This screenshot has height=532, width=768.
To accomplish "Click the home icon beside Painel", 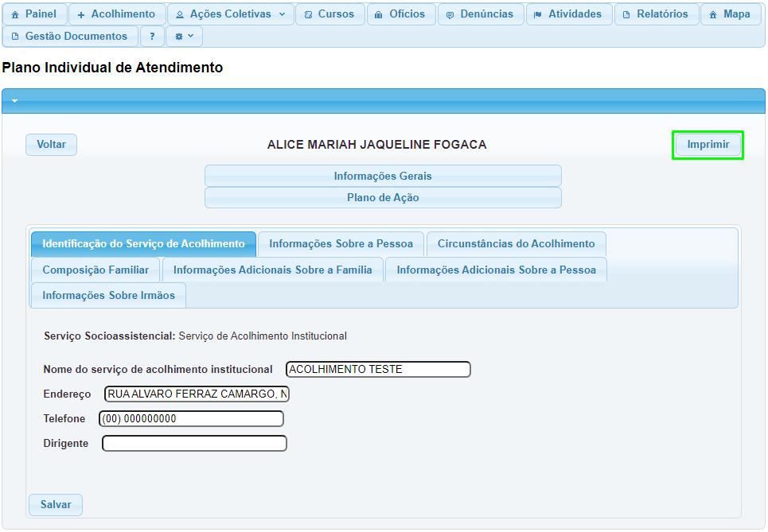I will coord(15,14).
